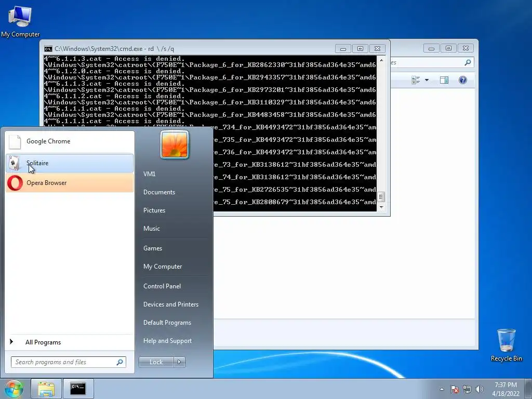Click Explorer window search magnifier icon
Viewport: 532px width, 399px height.
468,62
